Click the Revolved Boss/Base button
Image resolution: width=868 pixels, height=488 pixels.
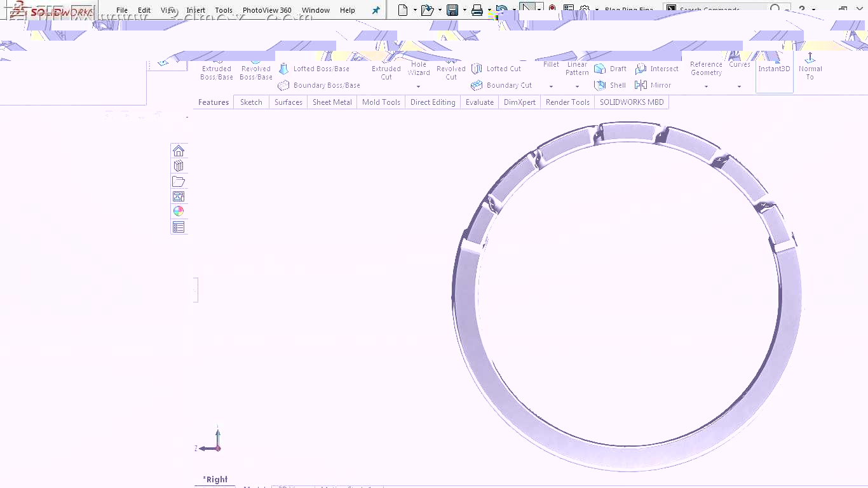(256, 71)
